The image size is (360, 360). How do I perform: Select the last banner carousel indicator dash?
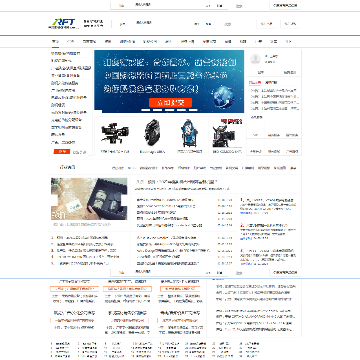click(193, 110)
